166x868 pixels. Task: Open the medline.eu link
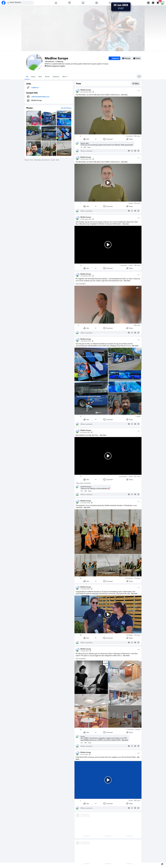35,88
